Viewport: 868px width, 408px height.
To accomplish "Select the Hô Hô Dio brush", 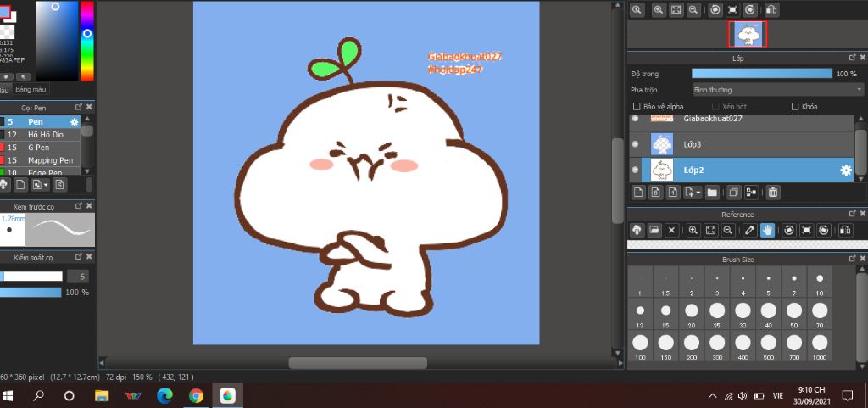I will click(x=41, y=135).
